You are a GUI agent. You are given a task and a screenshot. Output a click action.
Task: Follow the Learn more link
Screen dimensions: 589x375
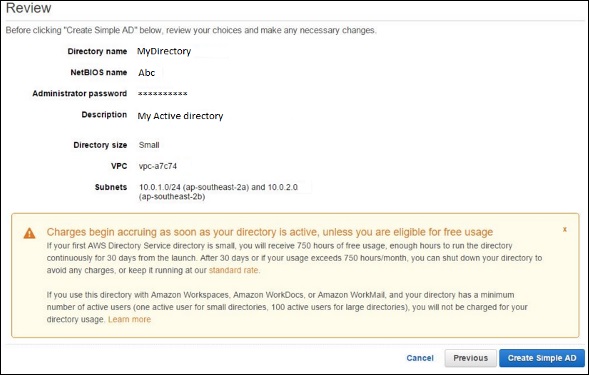click(x=129, y=319)
